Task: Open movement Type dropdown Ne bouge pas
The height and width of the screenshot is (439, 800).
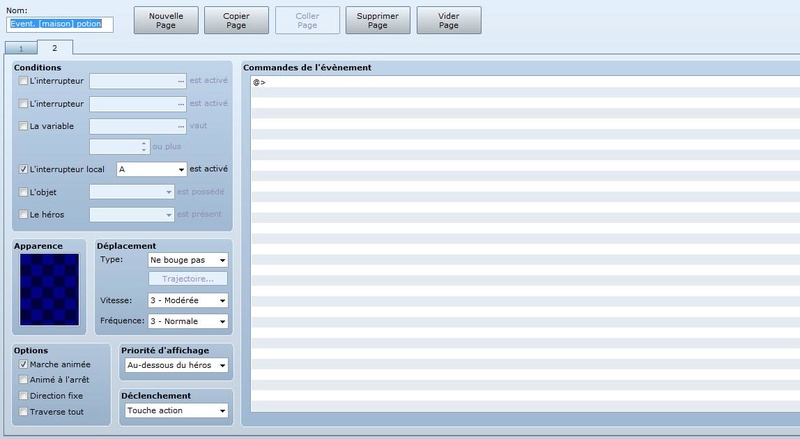Action: [x=188, y=260]
